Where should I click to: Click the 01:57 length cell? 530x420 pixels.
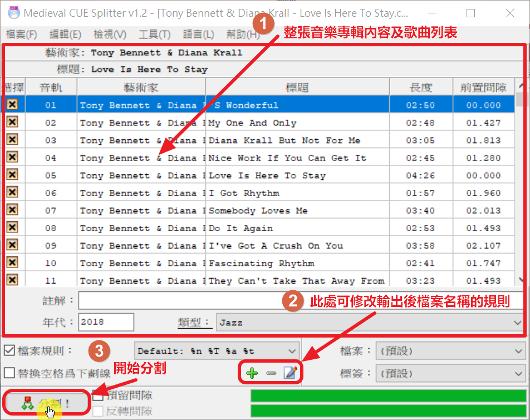(x=421, y=193)
